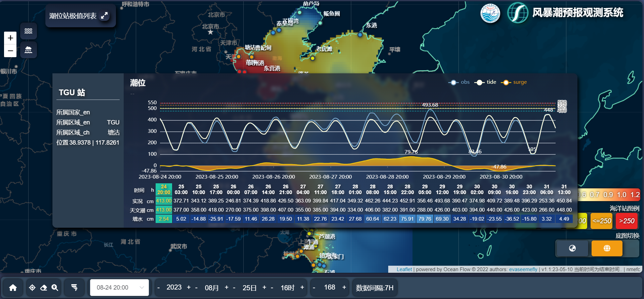The image size is (644, 299).
Task: Click the 75.91 surge cell
Action: (x=407, y=219)
